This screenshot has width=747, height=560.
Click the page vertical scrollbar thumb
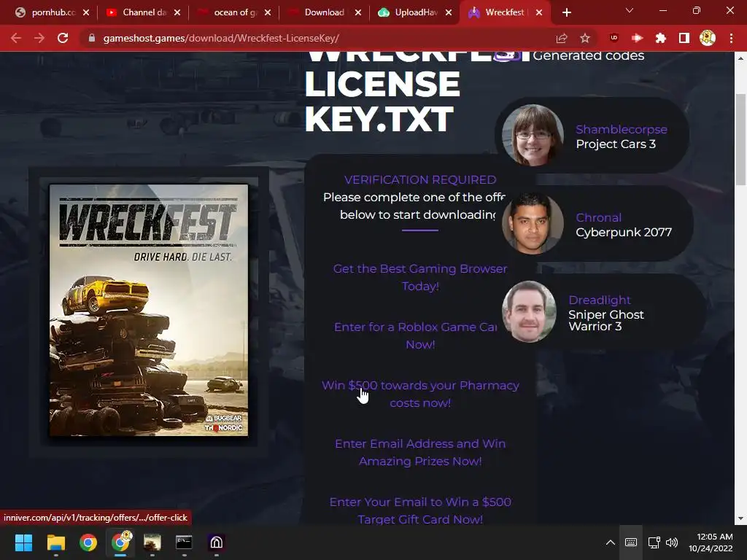[x=740, y=139]
